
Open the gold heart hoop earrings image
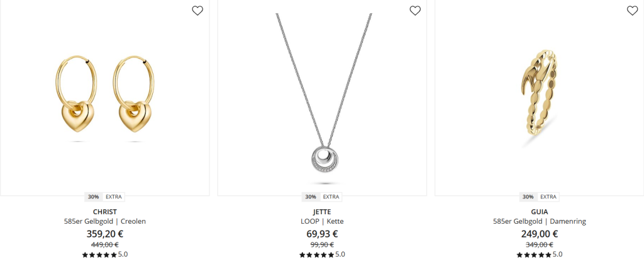pyautogui.click(x=105, y=98)
